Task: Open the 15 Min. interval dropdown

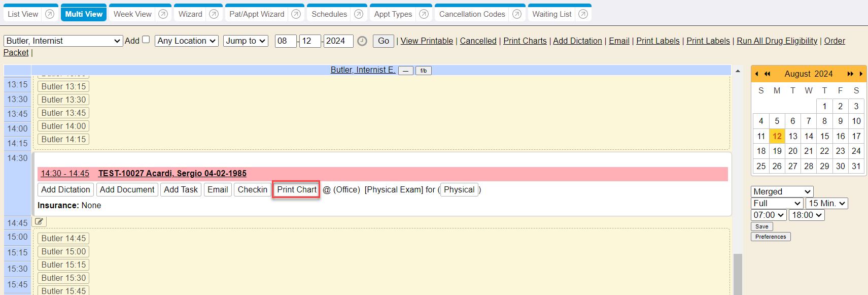Action: click(826, 203)
